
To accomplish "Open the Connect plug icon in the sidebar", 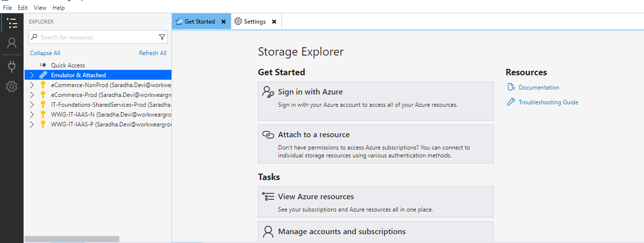I will [12, 66].
